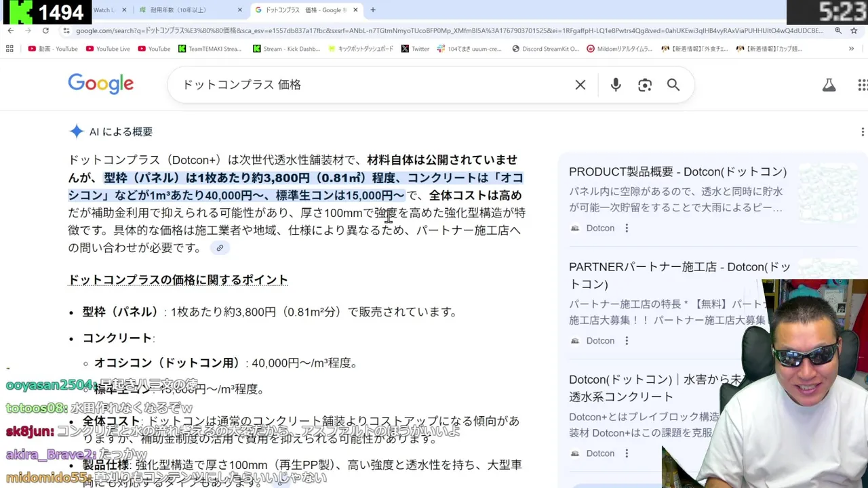
Task: Open the TeamTEMAKI Stream bookmark
Action: [210, 49]
